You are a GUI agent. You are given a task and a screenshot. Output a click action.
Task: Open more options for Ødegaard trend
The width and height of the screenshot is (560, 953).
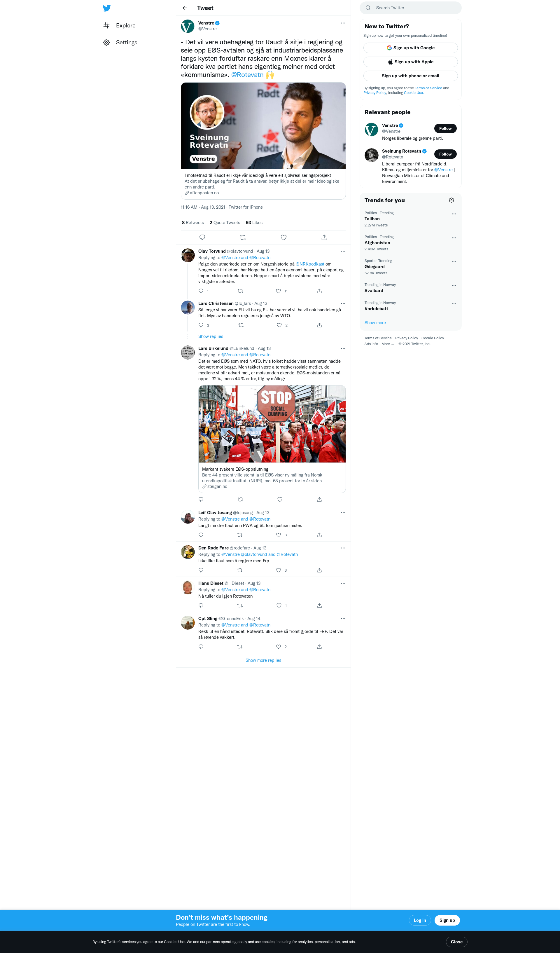[x=454, y=262]
